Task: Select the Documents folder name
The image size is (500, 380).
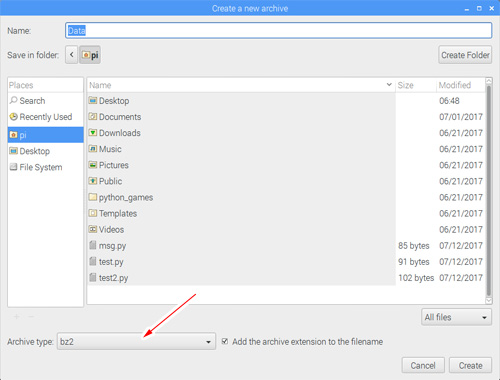Action: [x=120, y=117]
